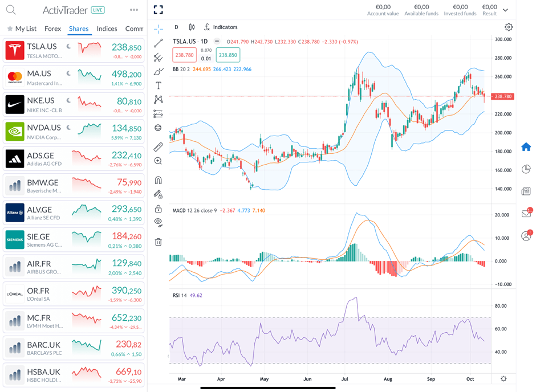Open the emoji icons tool
This screenshot has width=536, height=392.
pyautogui.click(x=158, y=128)
